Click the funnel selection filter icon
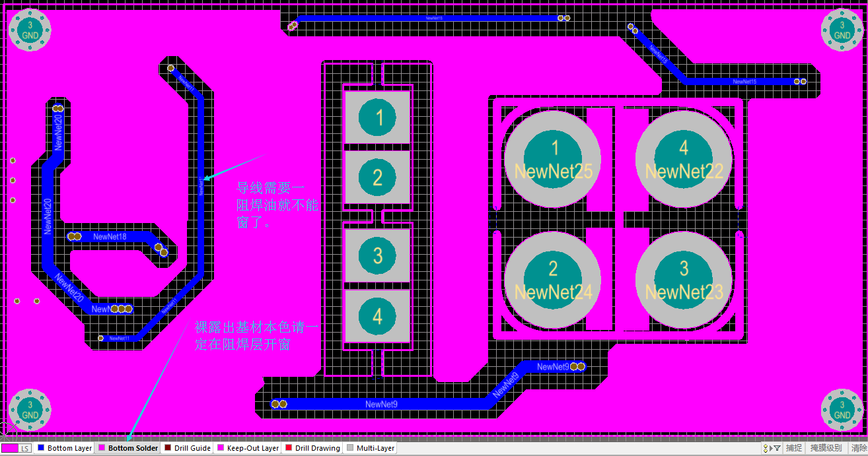868x456 pixels. point(776,448)
